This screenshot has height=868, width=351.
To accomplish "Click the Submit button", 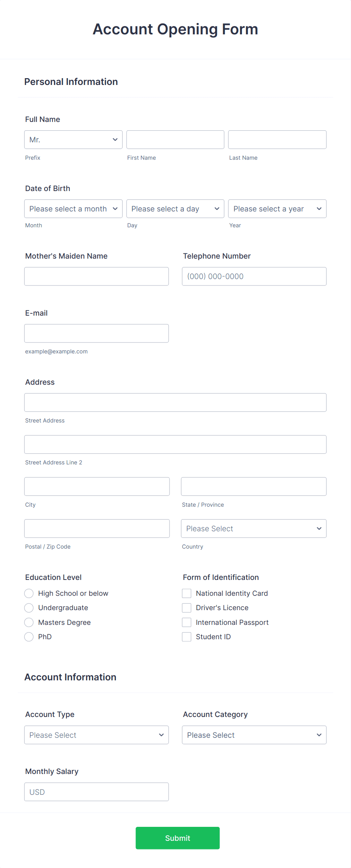I will click(177, 838).
